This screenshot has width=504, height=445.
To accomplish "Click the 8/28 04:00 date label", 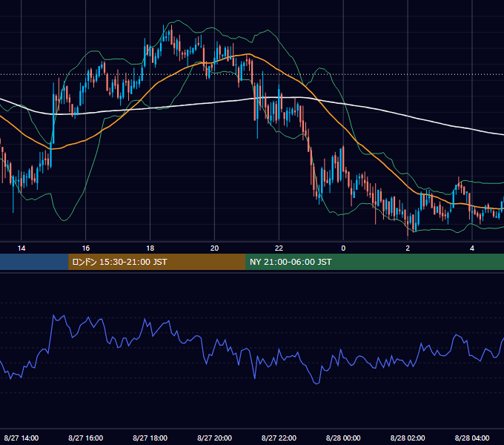I will [x=472, y=438].
